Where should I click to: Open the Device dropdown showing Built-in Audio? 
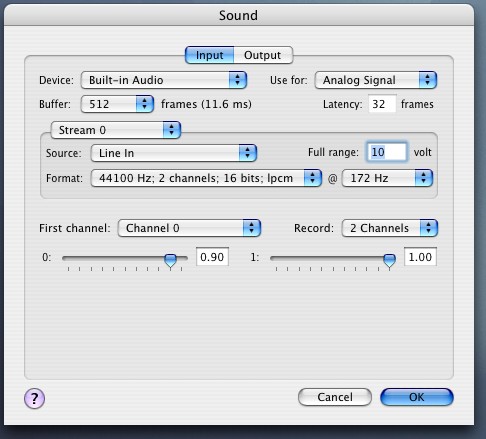click(164, 80)
